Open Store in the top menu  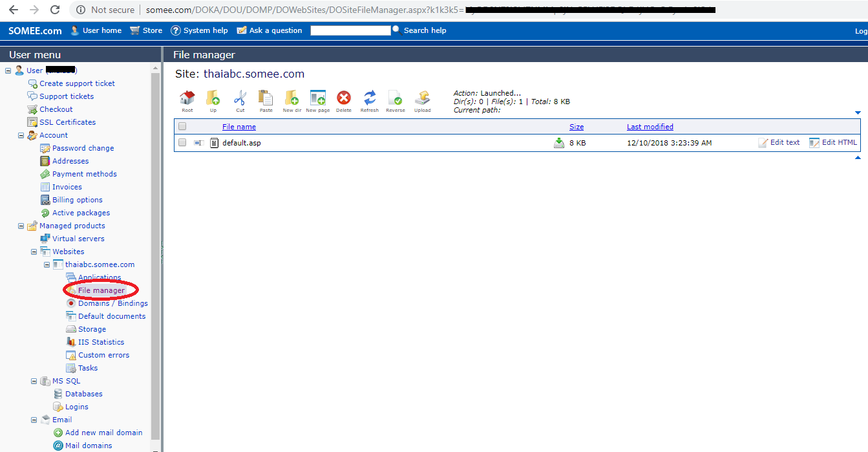[146, 30]
